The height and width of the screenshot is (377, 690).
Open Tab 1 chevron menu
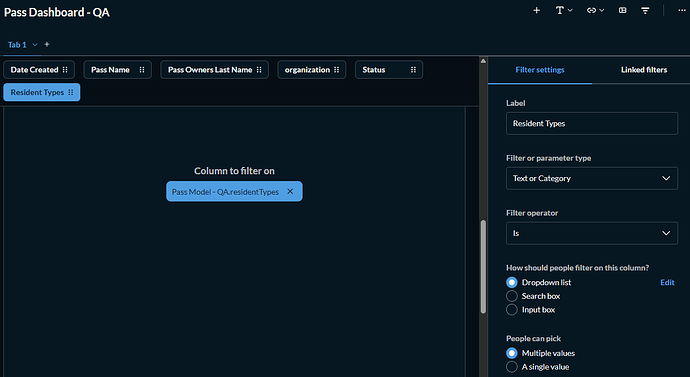pos(35,44)
